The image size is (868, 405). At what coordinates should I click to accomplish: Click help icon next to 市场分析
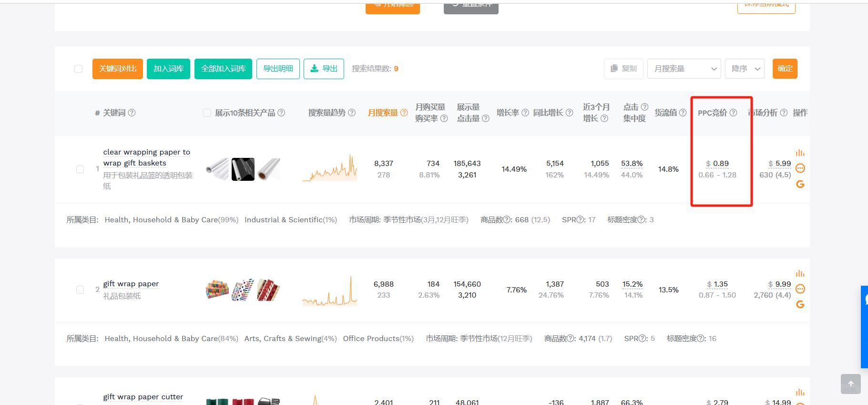click(784, 113)
